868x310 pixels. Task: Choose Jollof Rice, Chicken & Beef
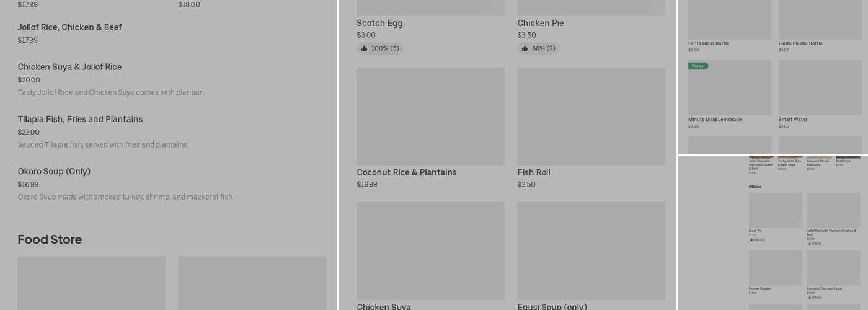69,27
